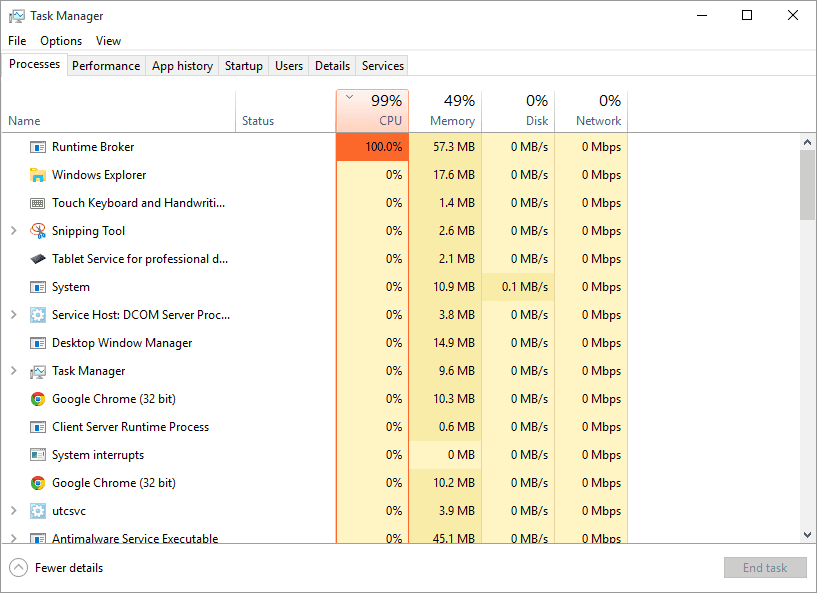The height and width of the screenshot is (593, 817).
Task: Select the Desktop Window Manager icon
Action: [x=38, y=342]
